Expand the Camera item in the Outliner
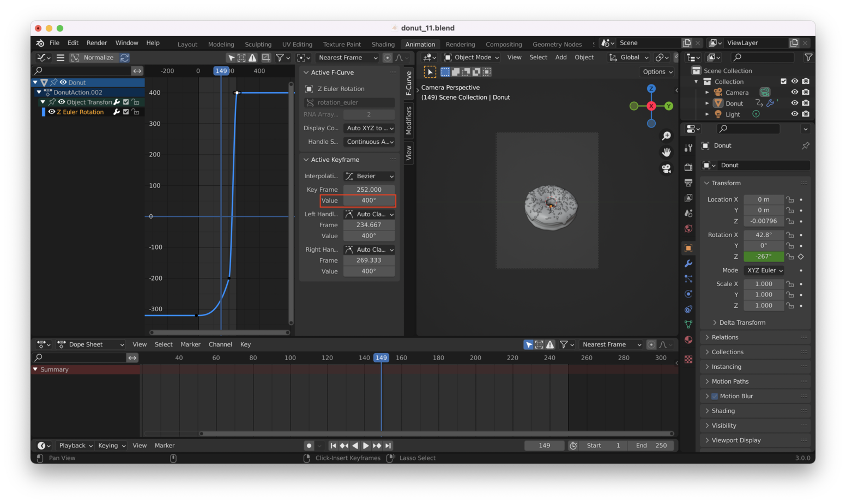The height and width of the screenshot is (504, 846). pos(707,92)
